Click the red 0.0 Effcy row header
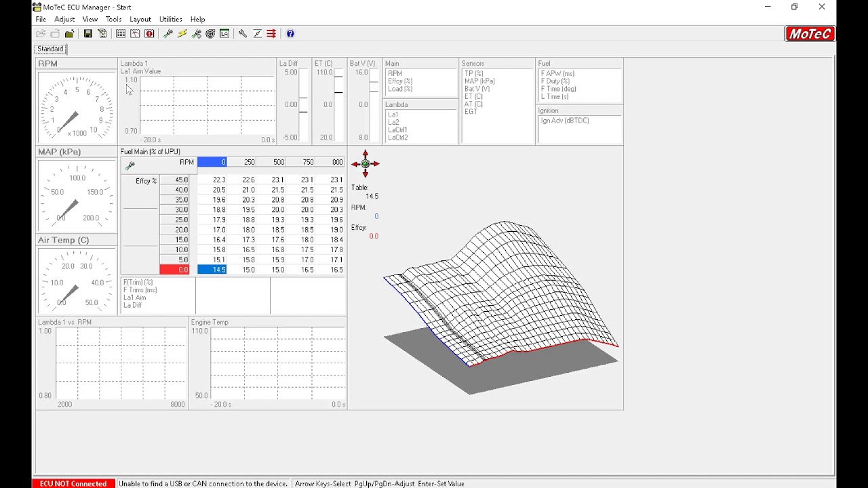The image size is (868, 488). tap(174, 270)
